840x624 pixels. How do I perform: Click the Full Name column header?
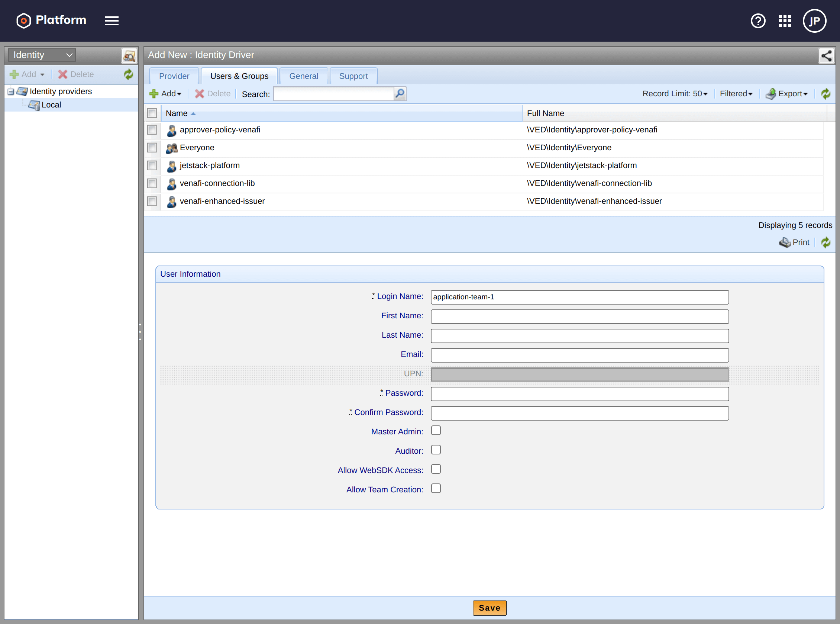coord(674,113)
